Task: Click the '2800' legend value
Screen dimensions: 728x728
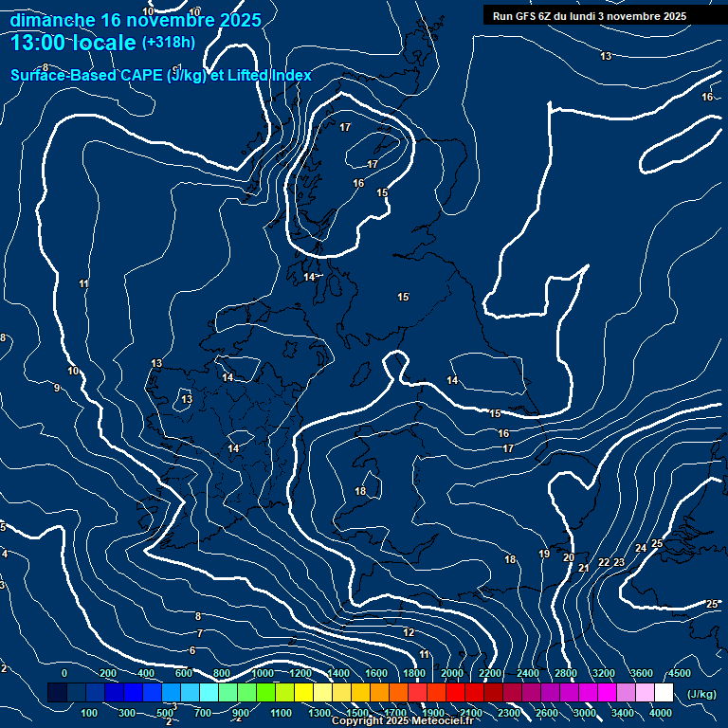Action: [x=566, y=673]
